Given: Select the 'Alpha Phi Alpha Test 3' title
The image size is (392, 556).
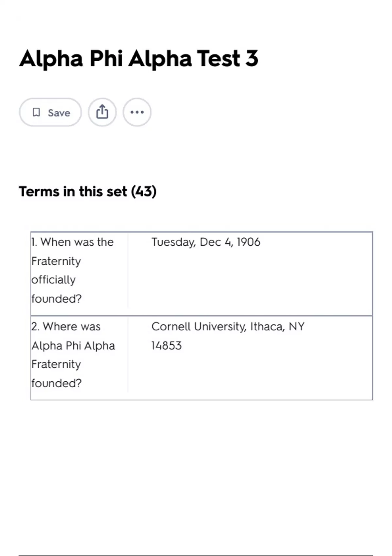Looking at the screenshot, I should pos(139,59).
